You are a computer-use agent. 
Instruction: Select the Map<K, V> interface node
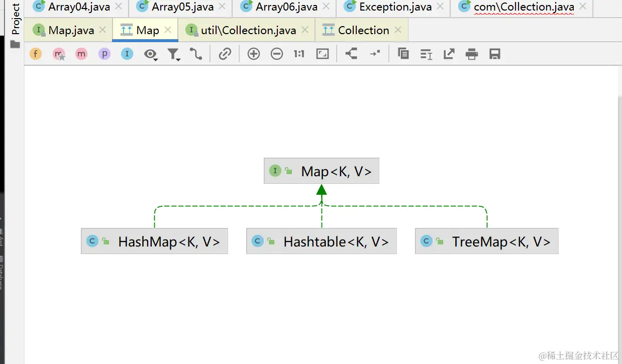322,171
